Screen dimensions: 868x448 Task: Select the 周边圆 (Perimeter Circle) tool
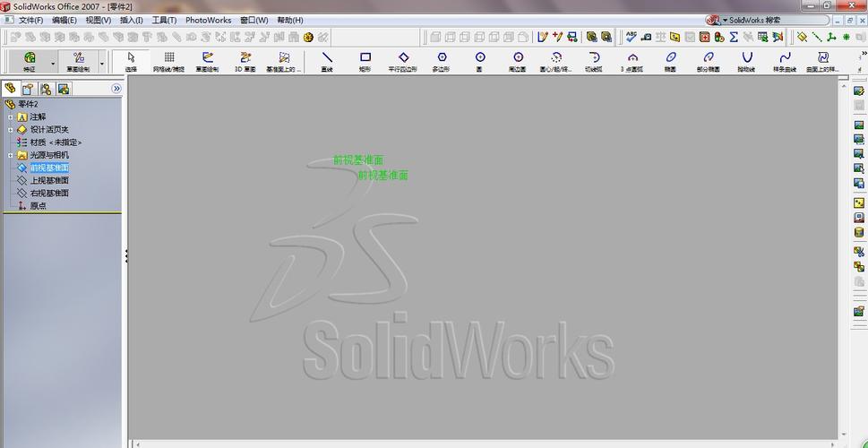click(518, 61)
